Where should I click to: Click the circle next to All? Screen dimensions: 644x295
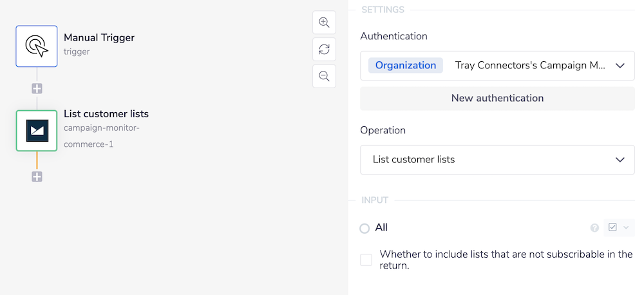coord(365,228)
